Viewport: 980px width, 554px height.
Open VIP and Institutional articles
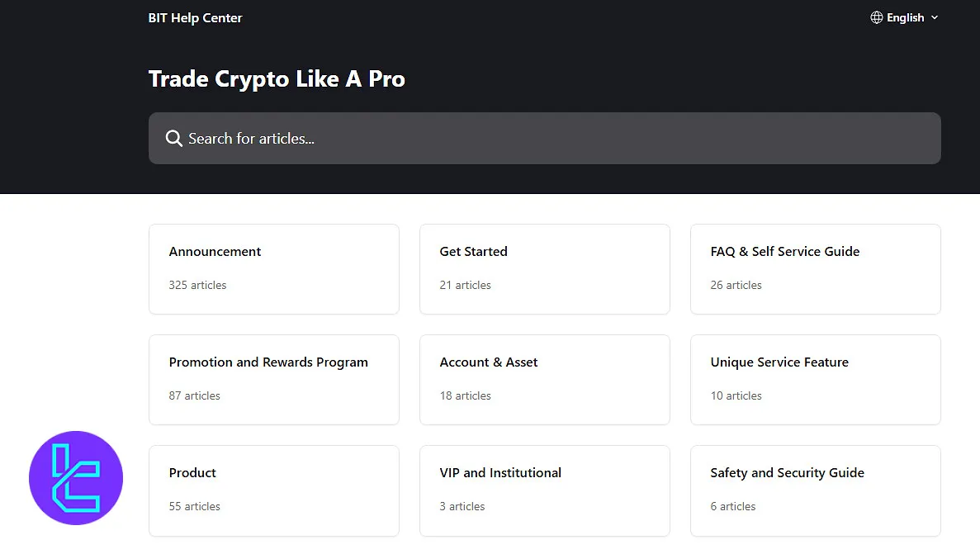tap(544, 490)
